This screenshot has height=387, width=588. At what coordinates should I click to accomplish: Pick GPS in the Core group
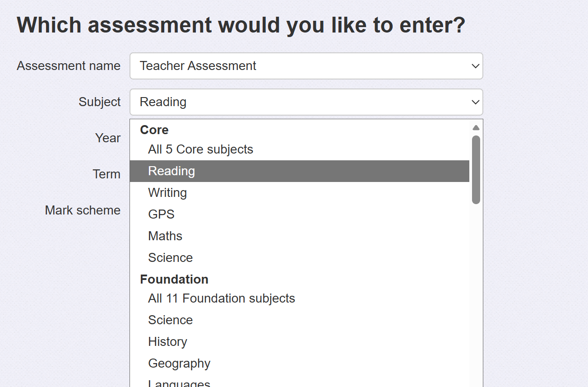(x=161, y=214)
